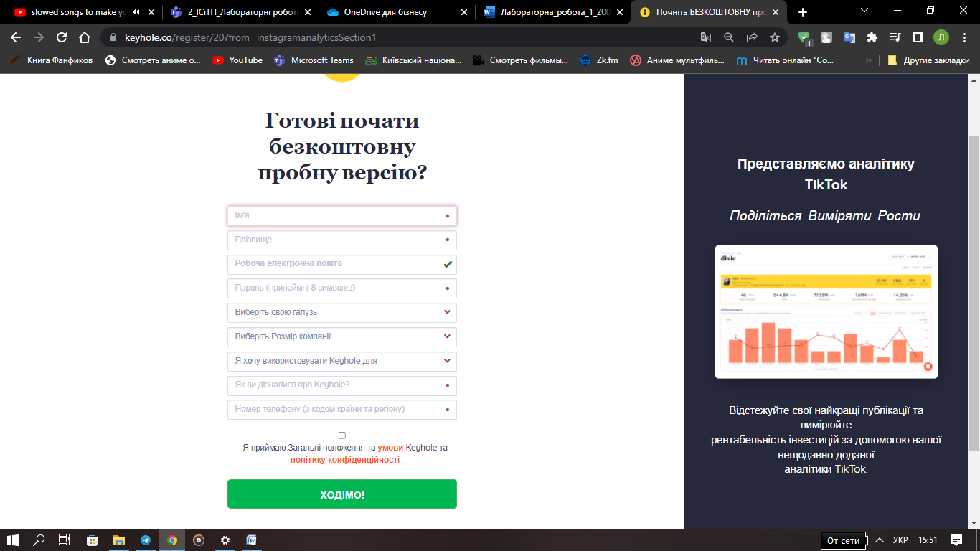Focus the 'Пароль' password field

[x=342, y=288]
